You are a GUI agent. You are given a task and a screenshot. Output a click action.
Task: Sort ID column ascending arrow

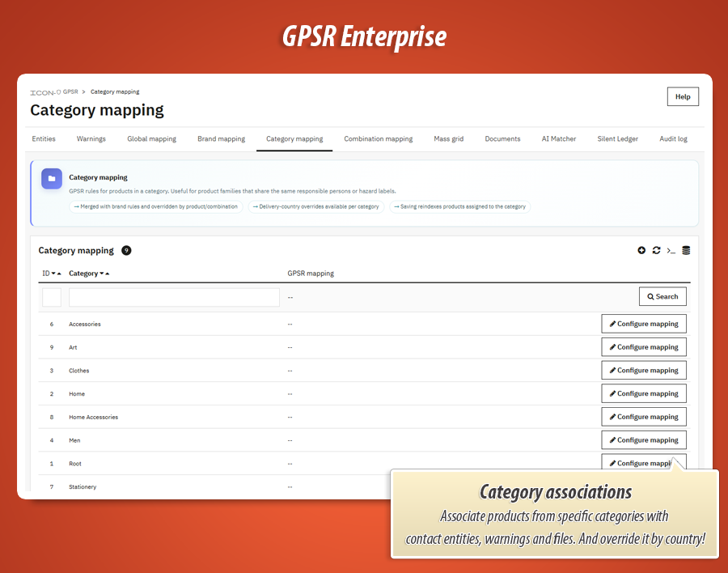coord(59,274)
